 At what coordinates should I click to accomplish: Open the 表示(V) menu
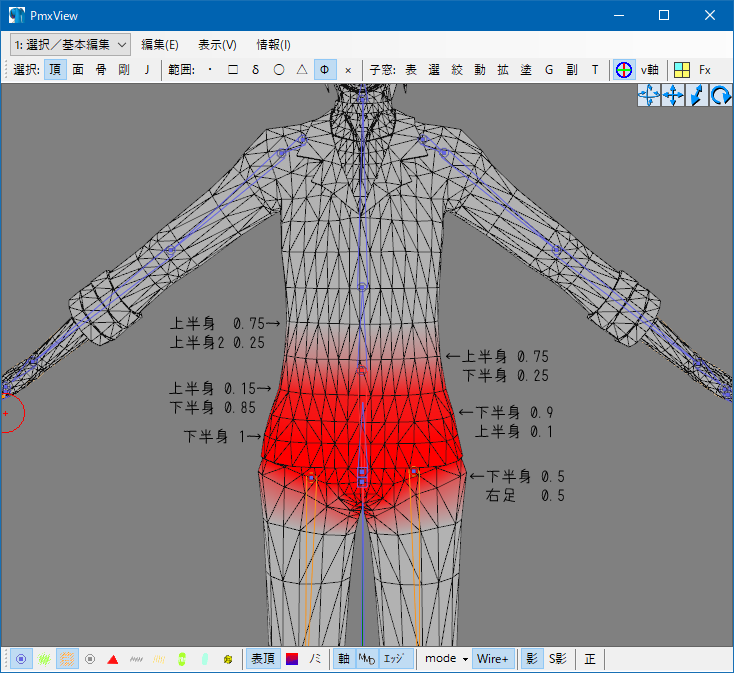(x=217, y=45)
